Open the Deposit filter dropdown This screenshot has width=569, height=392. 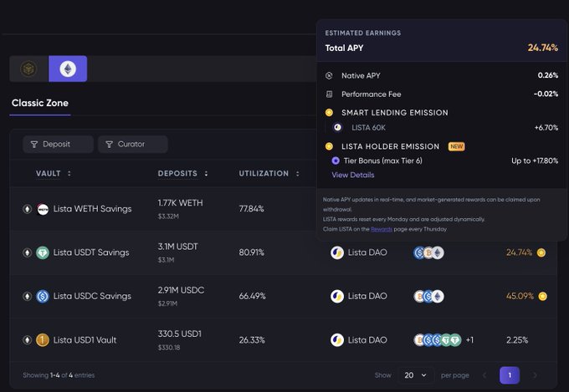tap(58, 145)
